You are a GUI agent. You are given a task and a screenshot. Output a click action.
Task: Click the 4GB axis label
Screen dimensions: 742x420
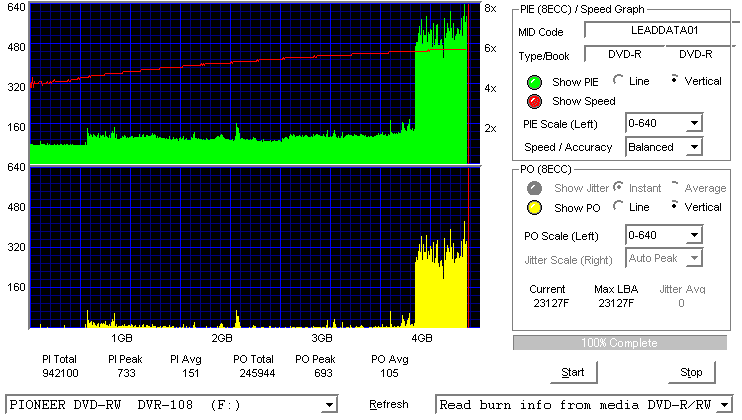click(422, 338)
